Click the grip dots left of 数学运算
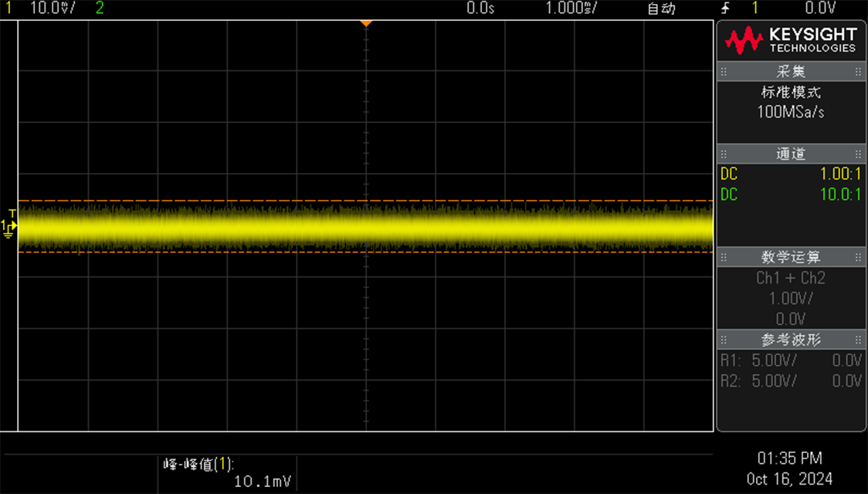Viewport: 868px width, 494px height. [724, 257]
